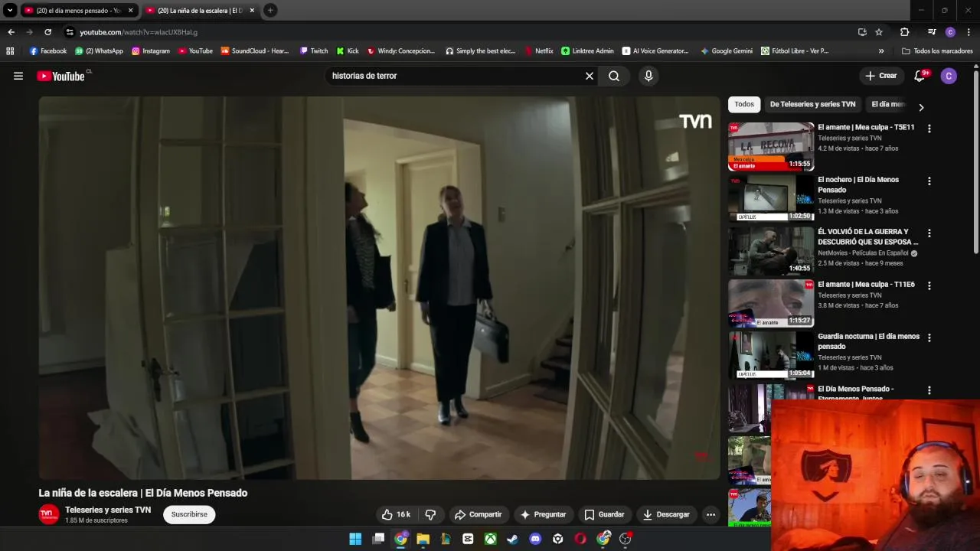Open Facebook bookmark
This screenshot has height=551, width=980.
pyautogui.click(x=48, y=51)
